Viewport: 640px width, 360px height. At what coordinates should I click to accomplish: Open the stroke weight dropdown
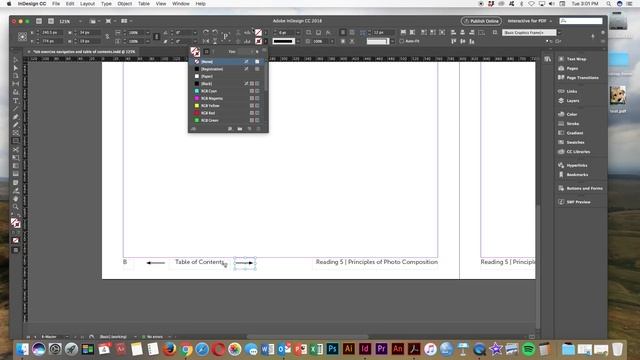298,32
